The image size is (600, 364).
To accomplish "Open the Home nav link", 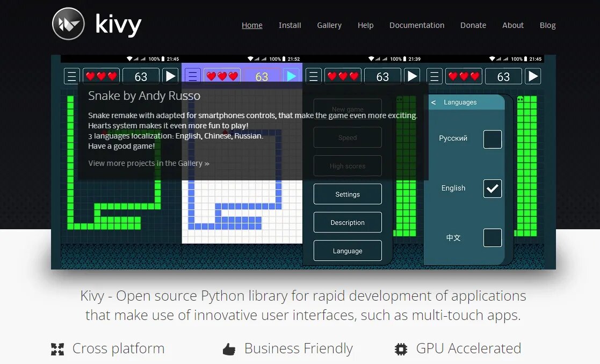I will coord(252,25).
